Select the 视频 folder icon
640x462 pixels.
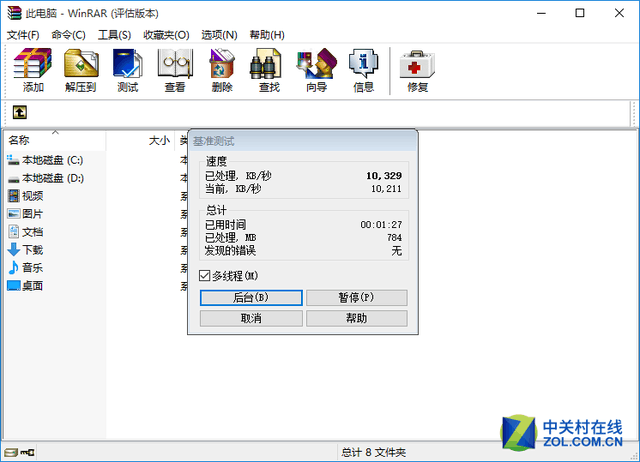tap(13, 196)
